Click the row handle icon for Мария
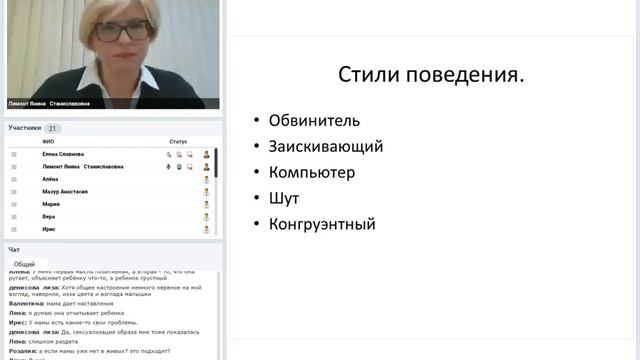640x360 pixels. click(14, 204)
